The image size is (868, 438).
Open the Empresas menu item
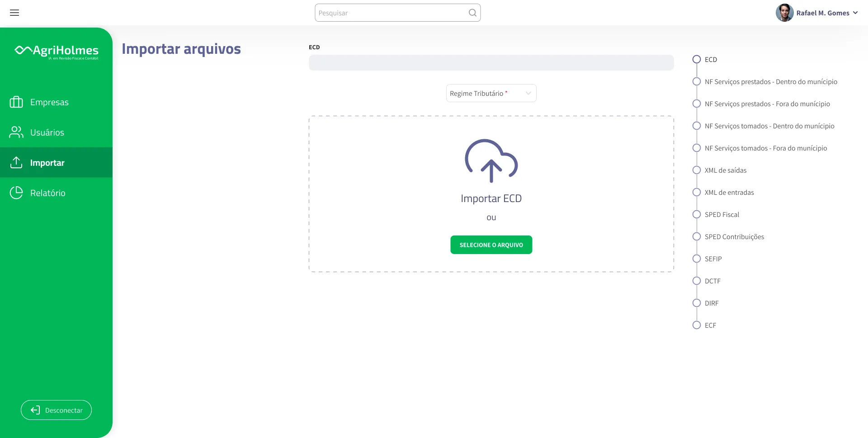coord(56,102)
